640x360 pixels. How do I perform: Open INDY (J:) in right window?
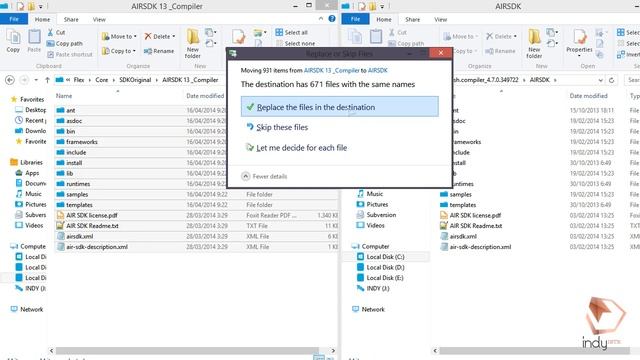coord(378,288)
